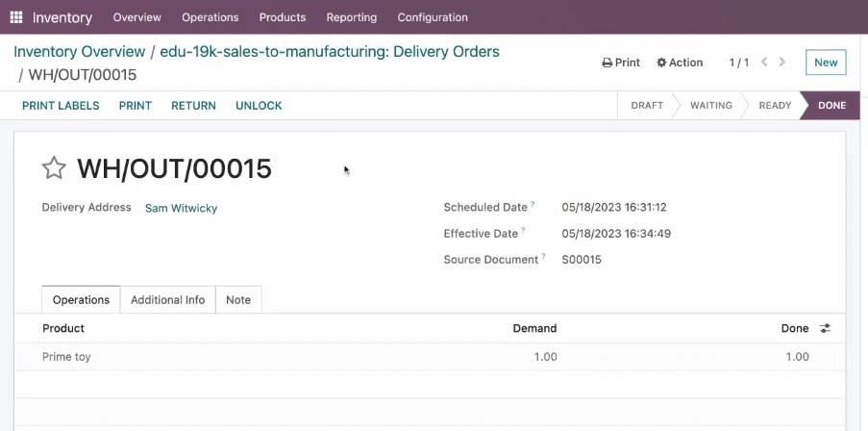Open the Action gear dropdown
868x431 pixels.
tap(680, 63)
